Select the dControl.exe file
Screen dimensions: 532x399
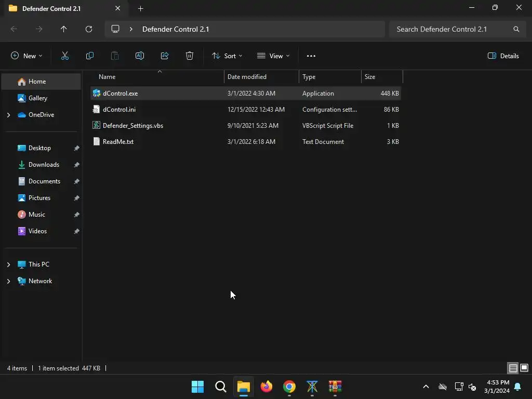click(246, 94)
